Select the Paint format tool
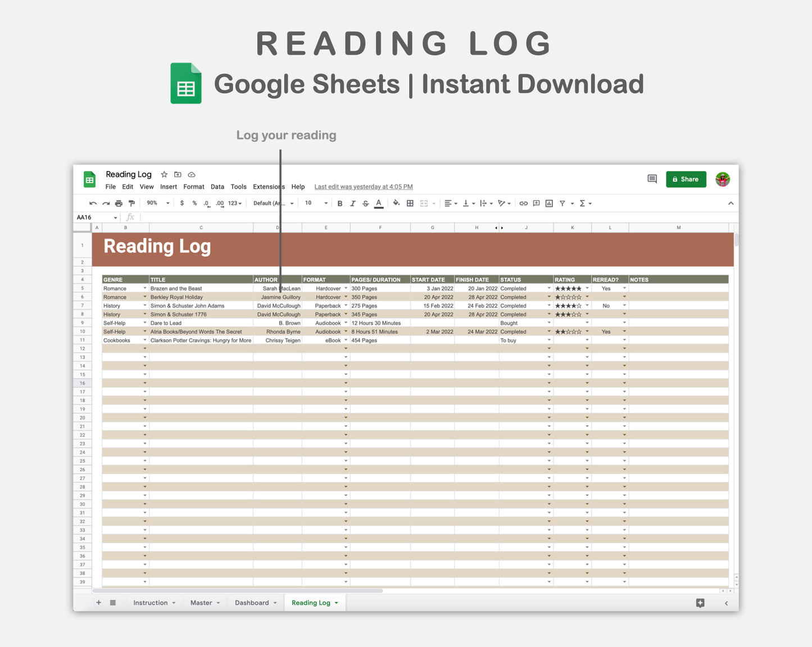The height and width of the screenshot is (647, 812). click(131, 203)
